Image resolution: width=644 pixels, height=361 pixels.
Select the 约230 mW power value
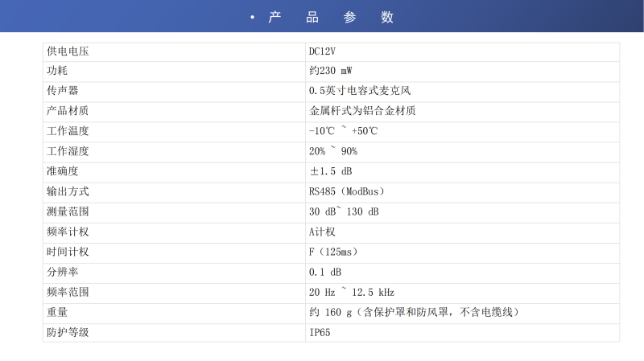(x=331, y=71)
